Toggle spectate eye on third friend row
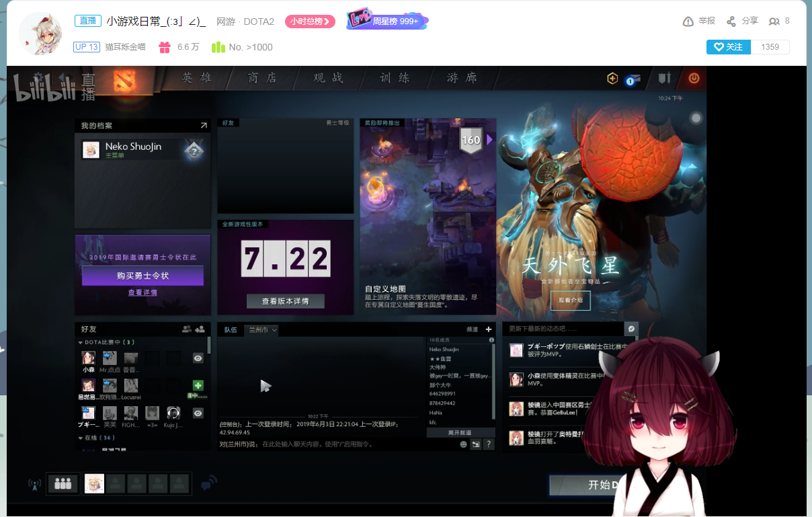This screenshot has width=812, height=517. [198, 413]
